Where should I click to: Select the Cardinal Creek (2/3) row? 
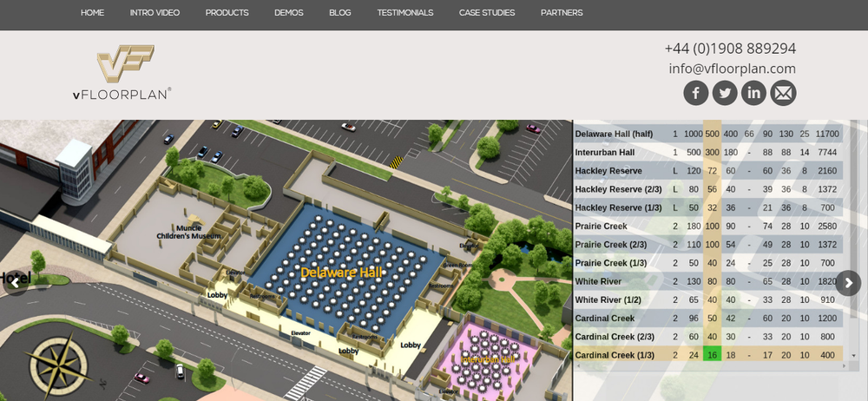pyautogui.click(x=708, y=336)
